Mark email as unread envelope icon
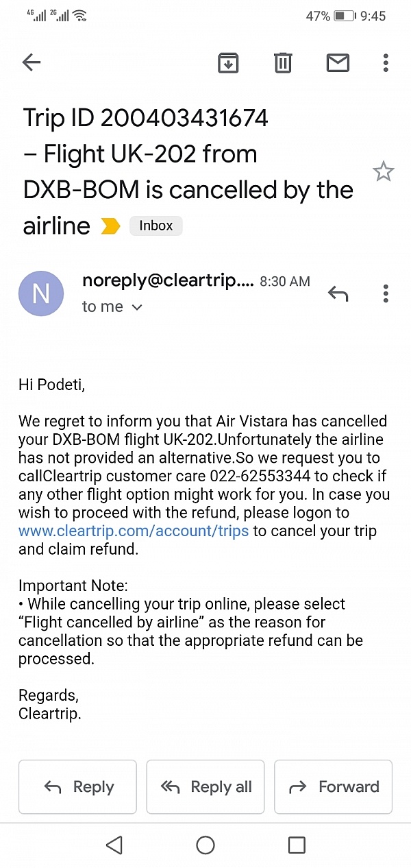This screenshot has width=411, height=868. 338,63
